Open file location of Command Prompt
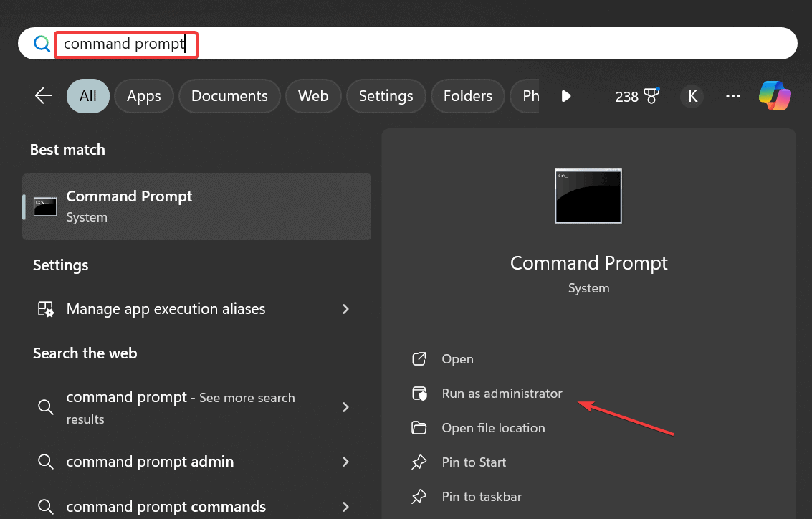The height and width of the screenshot is (519, 812). coord(493,428)
